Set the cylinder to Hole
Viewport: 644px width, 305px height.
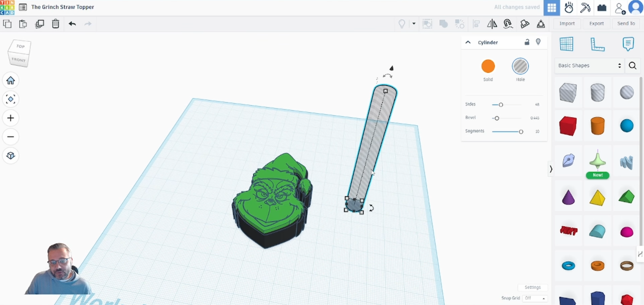pyautogui.click(x=520, y=66)
